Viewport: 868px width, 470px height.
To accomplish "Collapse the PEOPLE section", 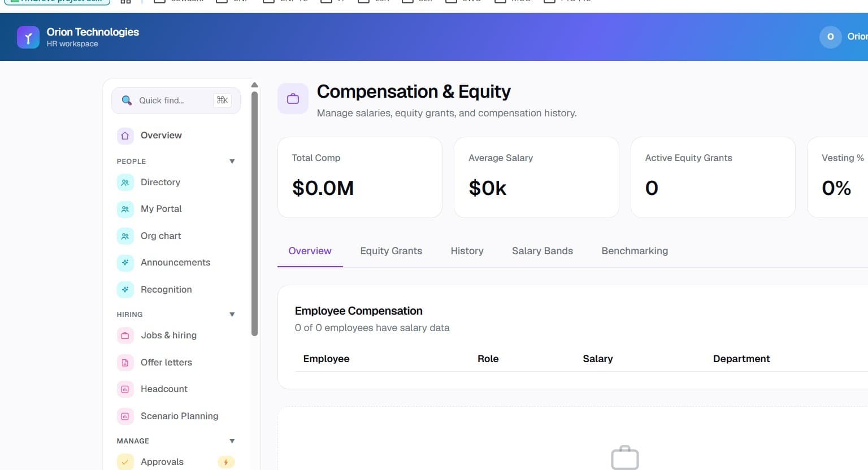I will [232, 162].
